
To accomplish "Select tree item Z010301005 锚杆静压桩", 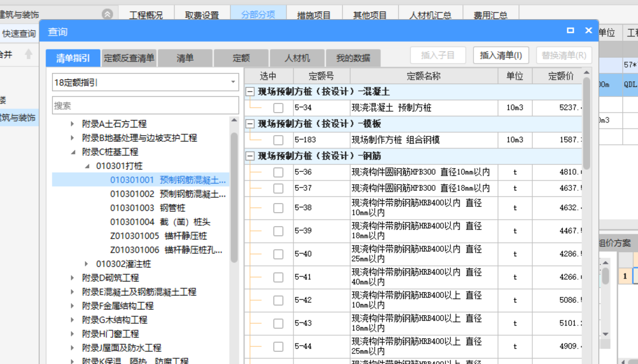I will [158, 236].
